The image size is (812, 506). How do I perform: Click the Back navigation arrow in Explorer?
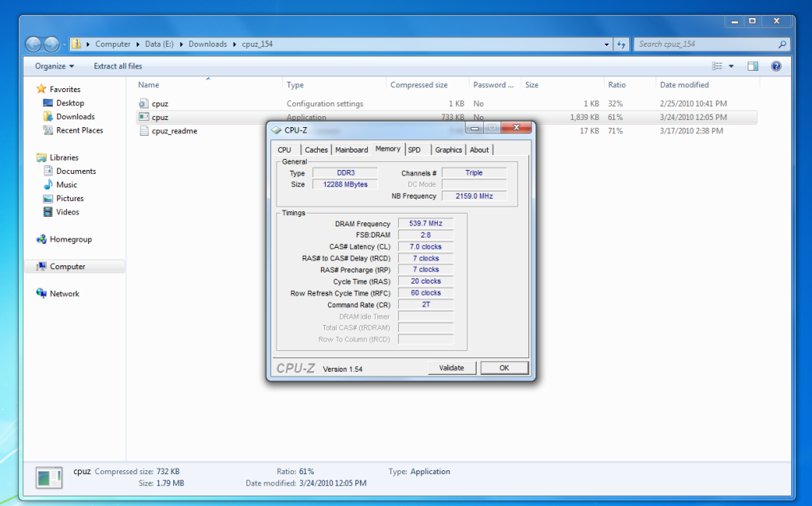pos(33,44)
